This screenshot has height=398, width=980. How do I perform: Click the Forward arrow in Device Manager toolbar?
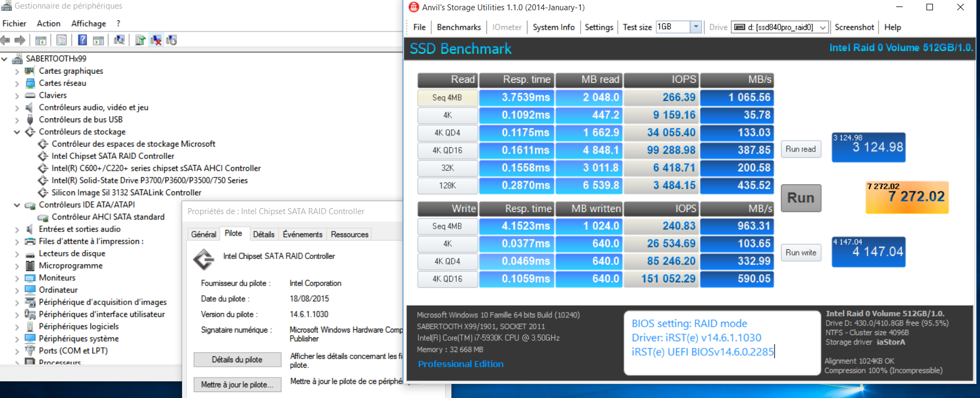pos(20,40)
